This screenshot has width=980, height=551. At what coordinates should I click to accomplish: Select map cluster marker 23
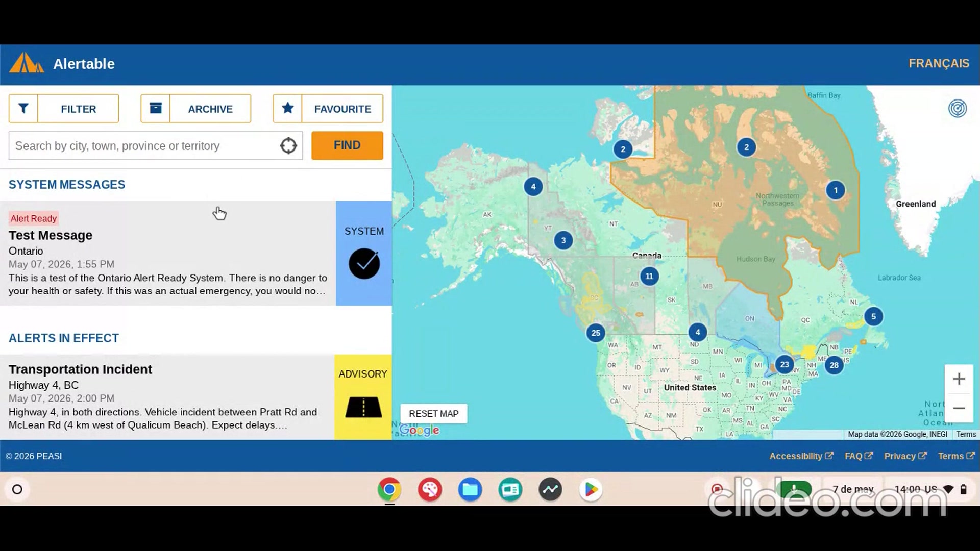tap(785, 365)
